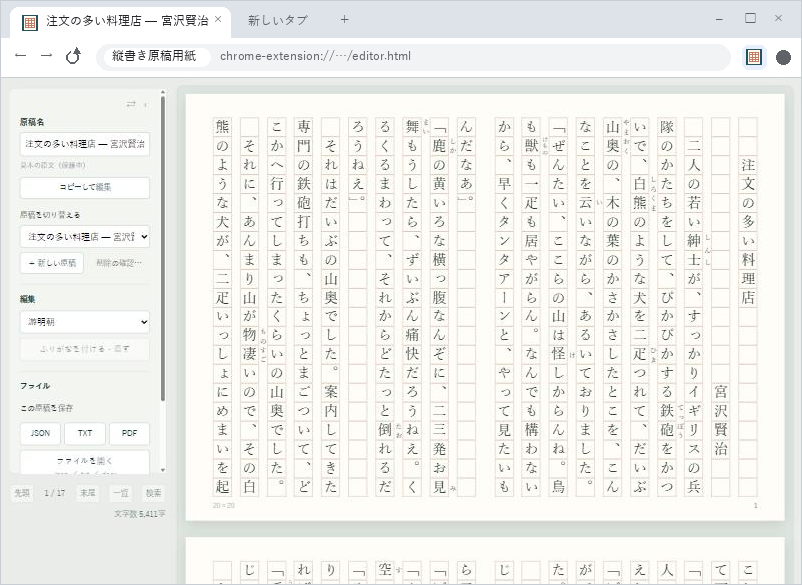802x585 pixels.
Task: Click the 文字数 5,411字 character count
Action: pyautogui.click(x=140, y=513)
